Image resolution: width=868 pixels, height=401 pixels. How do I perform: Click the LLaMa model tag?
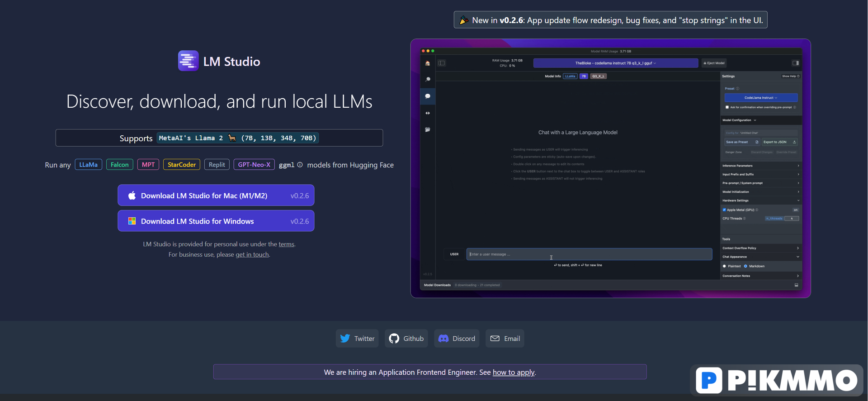[89, 165]
